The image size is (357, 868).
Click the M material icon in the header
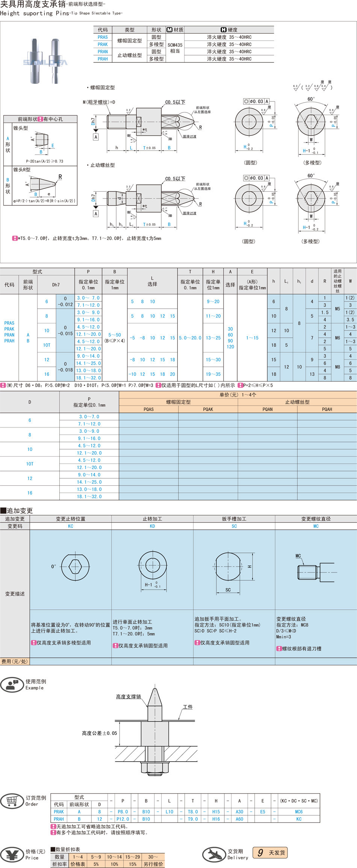click(x=169, y=30)
